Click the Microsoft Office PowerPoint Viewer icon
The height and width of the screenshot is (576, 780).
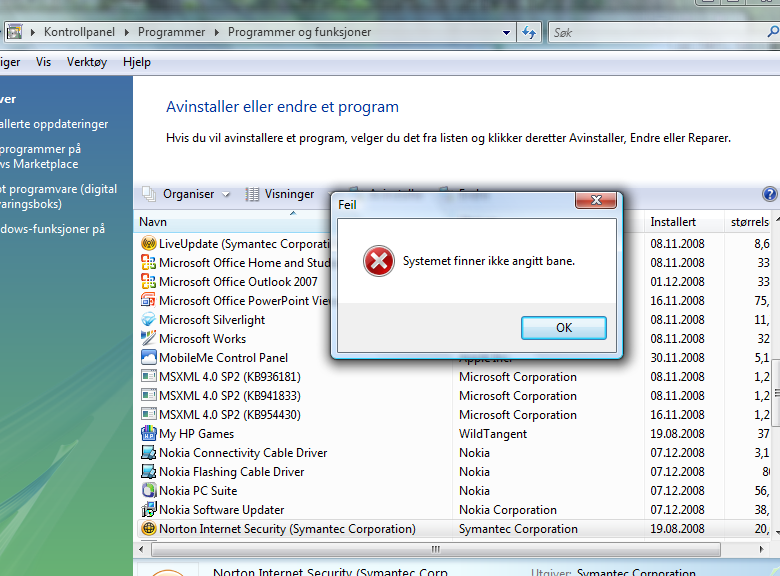pyautogui.click(x=148, y=300)
